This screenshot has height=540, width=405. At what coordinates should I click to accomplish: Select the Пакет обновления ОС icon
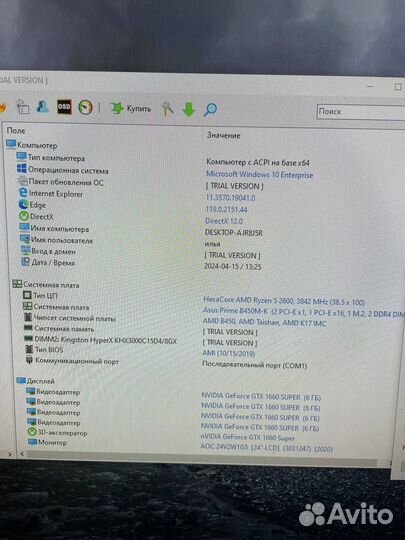tap(23, 180)
